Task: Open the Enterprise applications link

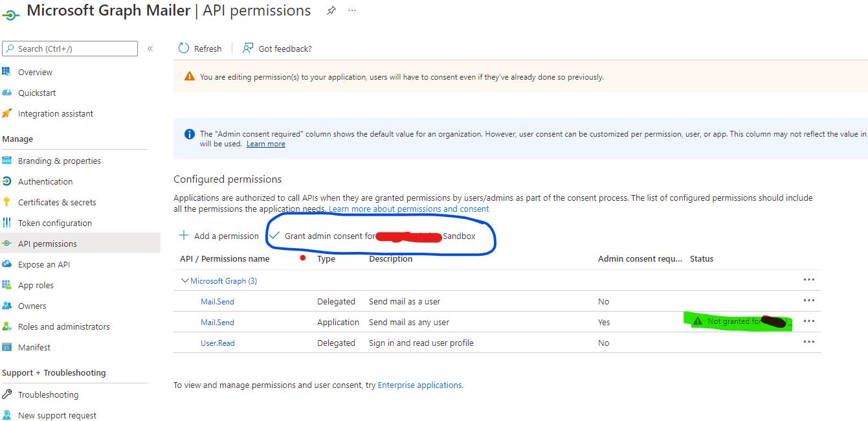Action: click(419, 385)
